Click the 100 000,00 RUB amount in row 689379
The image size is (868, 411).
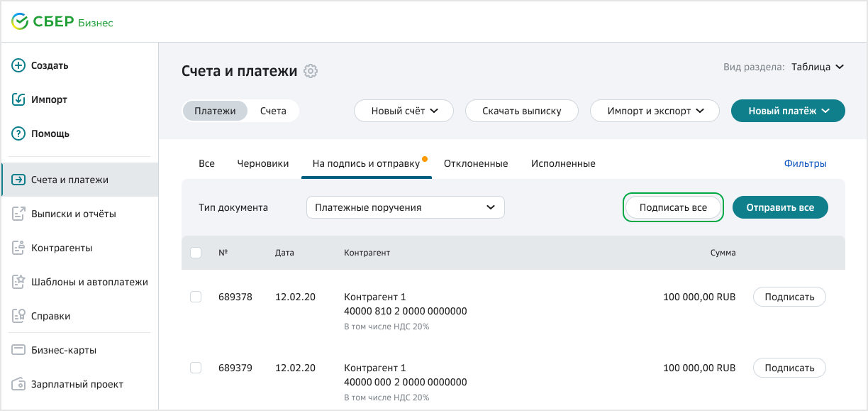pyautogui.click(x=699, y=368)
